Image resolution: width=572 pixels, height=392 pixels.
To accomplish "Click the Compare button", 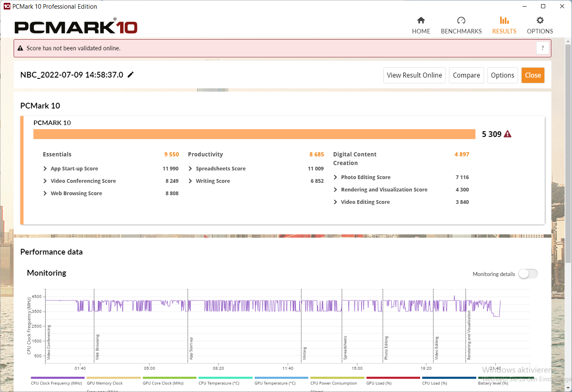I will click(466, 75).
